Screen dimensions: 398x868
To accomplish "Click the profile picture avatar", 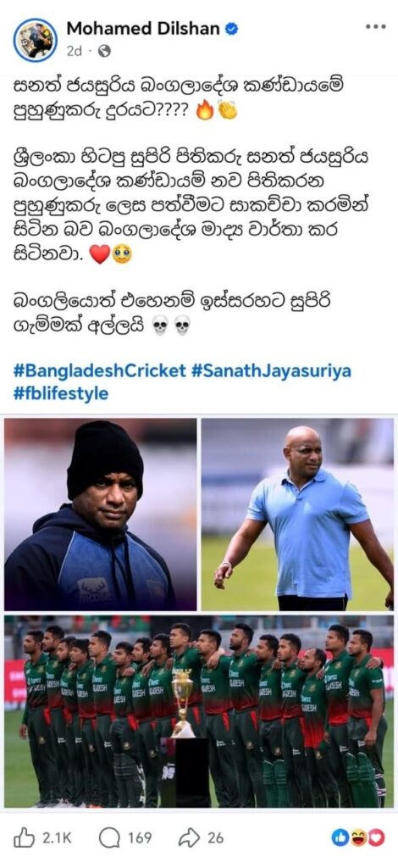I will 35,40.
